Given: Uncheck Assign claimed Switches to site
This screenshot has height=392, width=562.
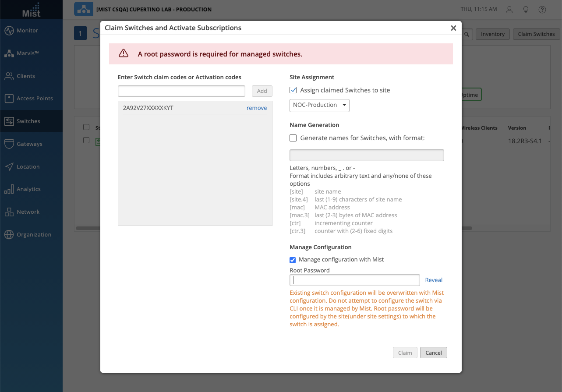Looking at the screenshot, I should 293,90.
